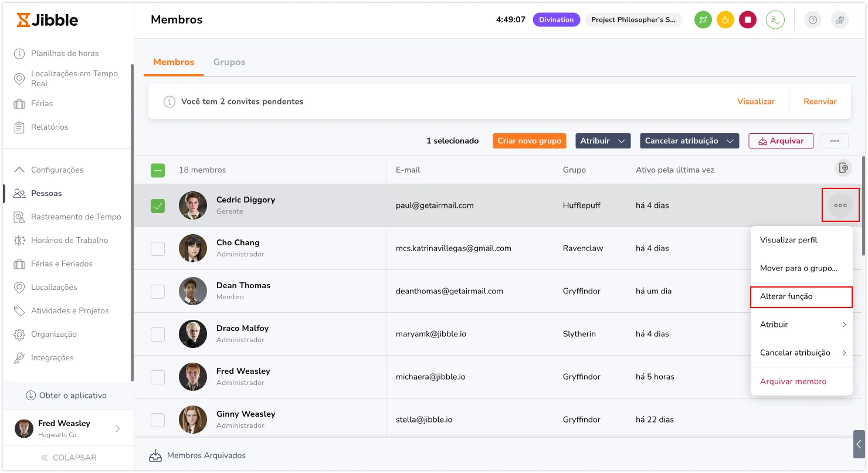Click Dean Thomas's name
The image size is (868, 473).
(243, 286)
